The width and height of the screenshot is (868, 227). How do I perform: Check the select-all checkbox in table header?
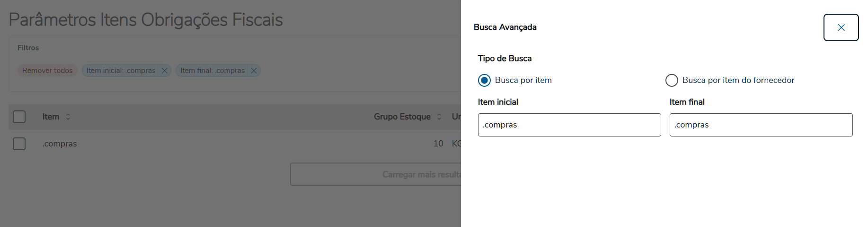pyautogui.click(x=19, y=117)
